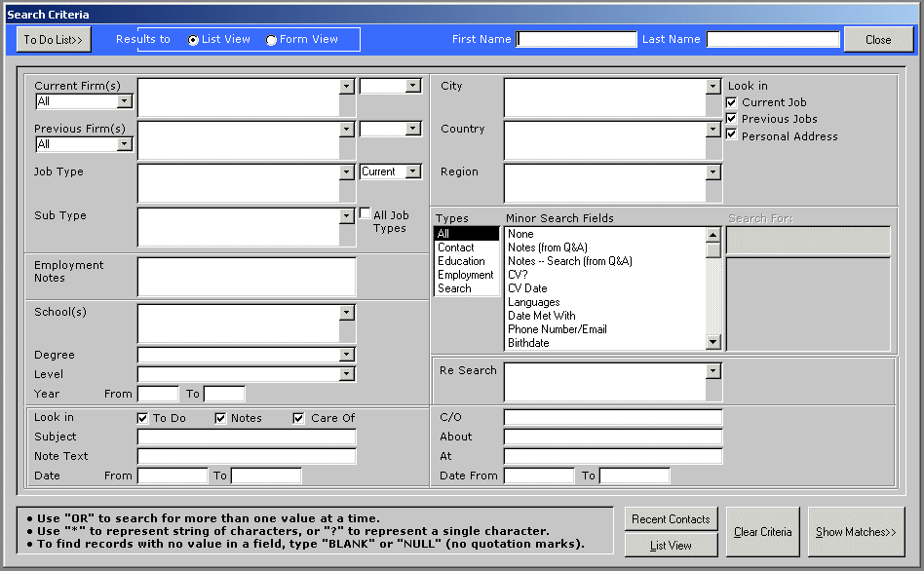The width and height of the screenshot is (924, 571).
Task: Expand the Region dropdown arrow
Action: pyautogui.click(x=713, y=172)
